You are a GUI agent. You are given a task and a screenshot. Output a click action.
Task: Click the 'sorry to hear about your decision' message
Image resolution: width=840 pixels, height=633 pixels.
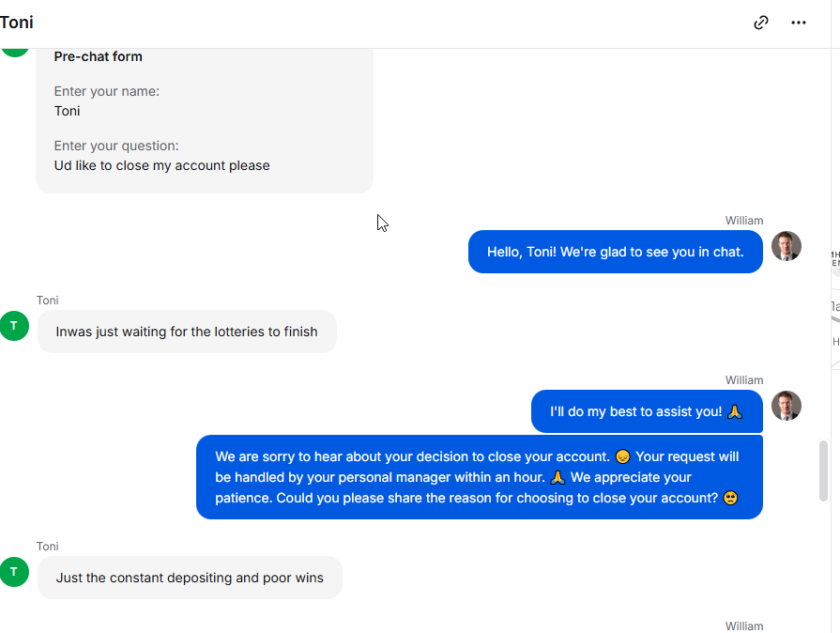(x=479, y=477)
